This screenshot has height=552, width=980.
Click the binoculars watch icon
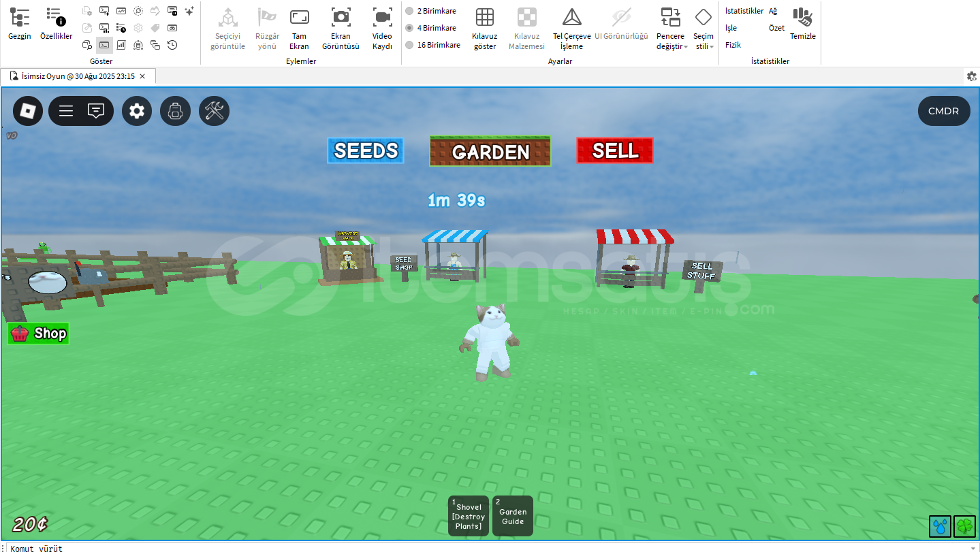coord(172,28)
